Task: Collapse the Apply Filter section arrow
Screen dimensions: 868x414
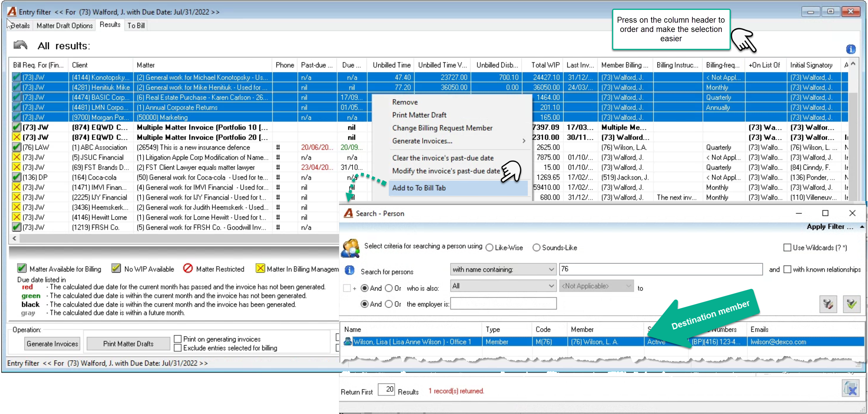Action: click(862, 227)
